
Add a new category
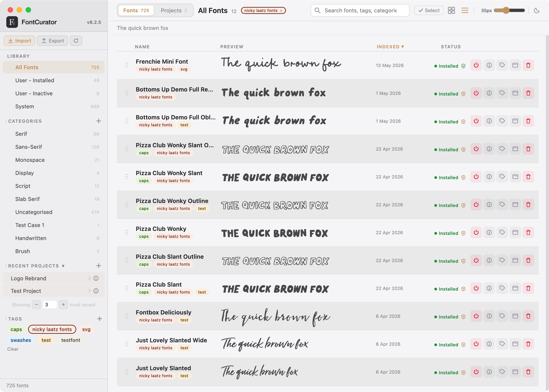click(x=98, y=121)
